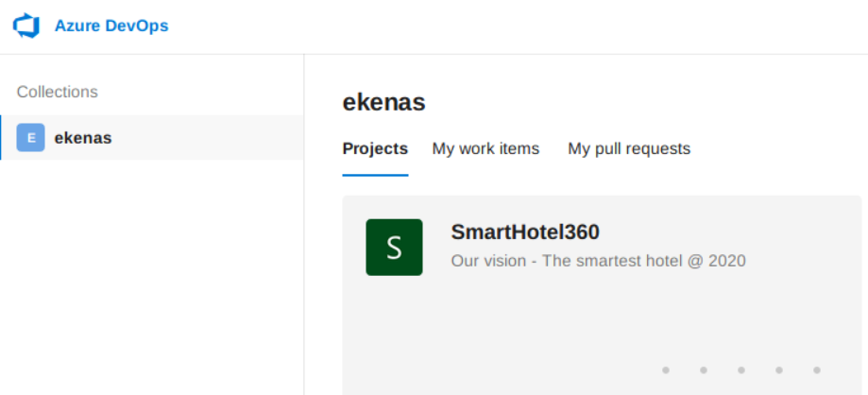Click the ekenas page heading
The image size is (868, 395).
383,102
